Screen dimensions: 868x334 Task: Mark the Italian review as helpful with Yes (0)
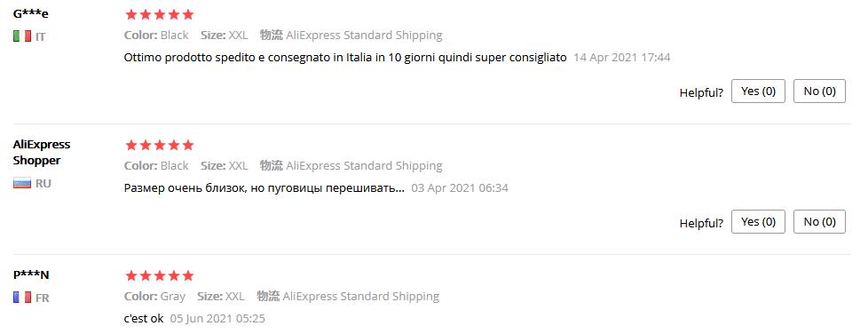point(758,91)
